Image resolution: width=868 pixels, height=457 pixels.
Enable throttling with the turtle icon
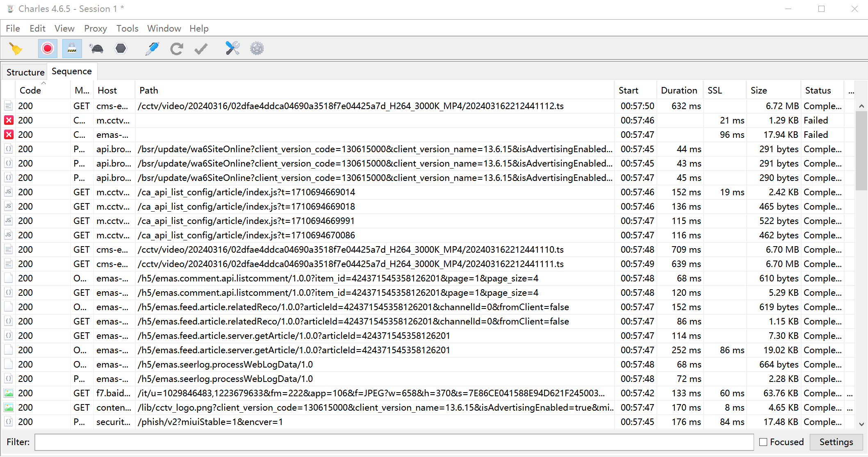[x=97, y=49]
